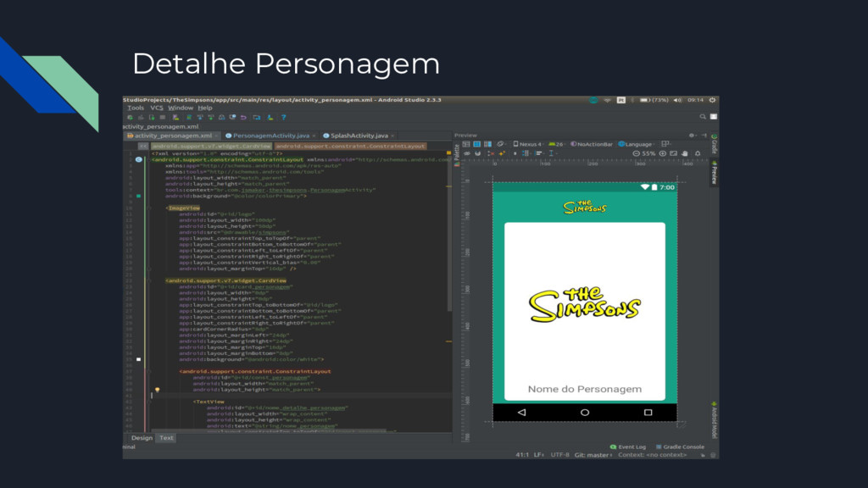Click the infer constraints sparkle icon
The image size is (868, 488).
502,153
